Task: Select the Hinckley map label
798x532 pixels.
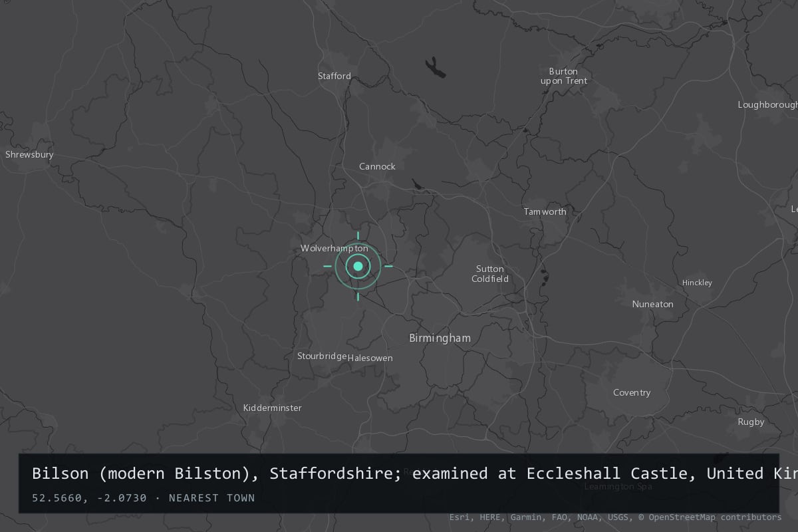Action: [697, 283]
